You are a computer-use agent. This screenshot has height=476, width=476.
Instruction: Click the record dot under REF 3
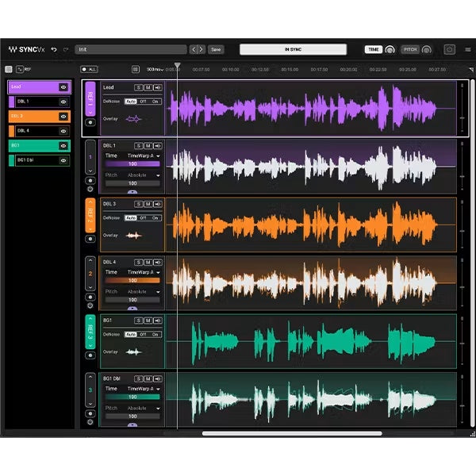90,355
